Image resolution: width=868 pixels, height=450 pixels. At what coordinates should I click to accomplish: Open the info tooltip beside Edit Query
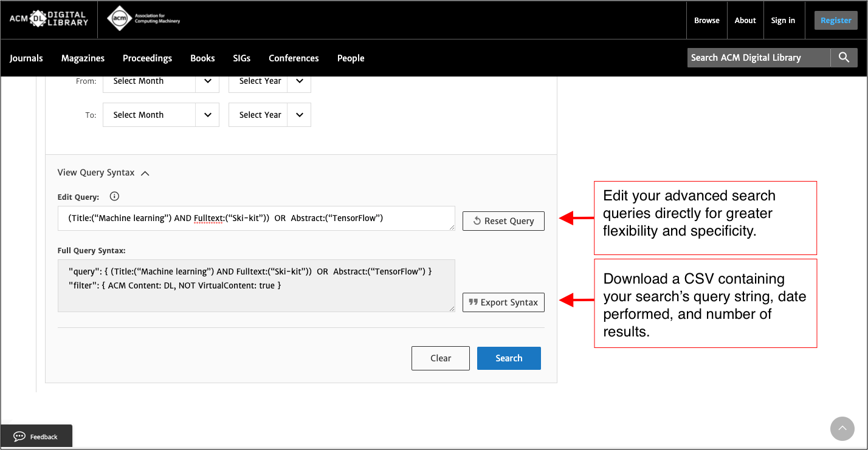(x=114, y=196)
